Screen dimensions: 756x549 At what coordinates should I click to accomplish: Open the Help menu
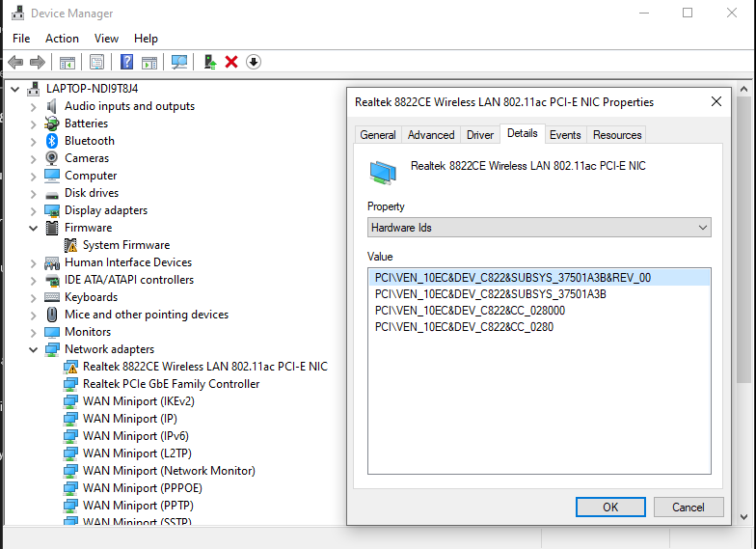[x=146, y=39]
